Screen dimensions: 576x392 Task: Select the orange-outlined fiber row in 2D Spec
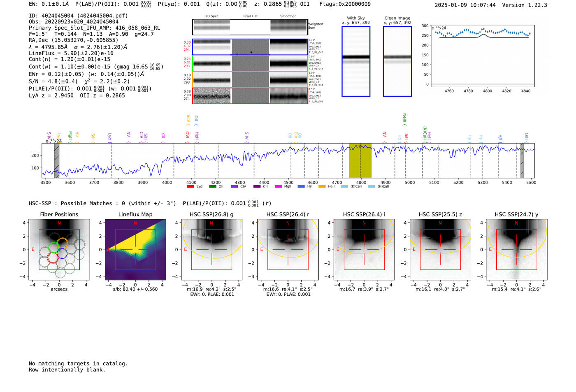[250, 79]
